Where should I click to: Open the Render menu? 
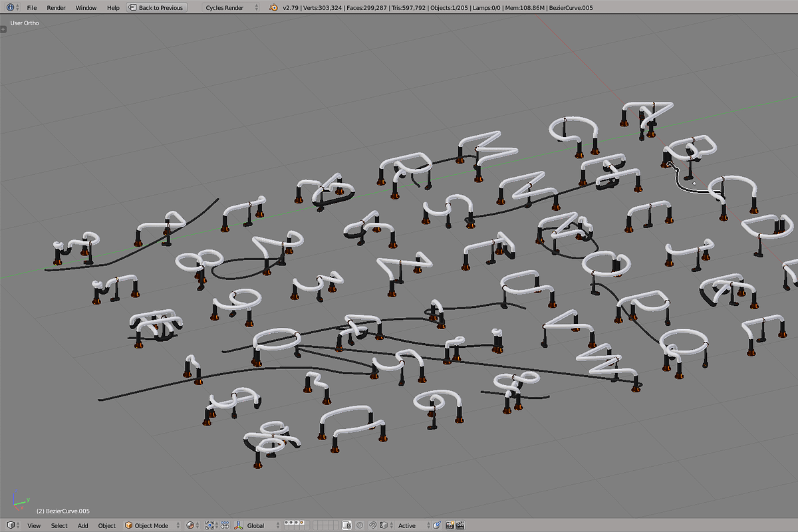[x=56, y=7]
